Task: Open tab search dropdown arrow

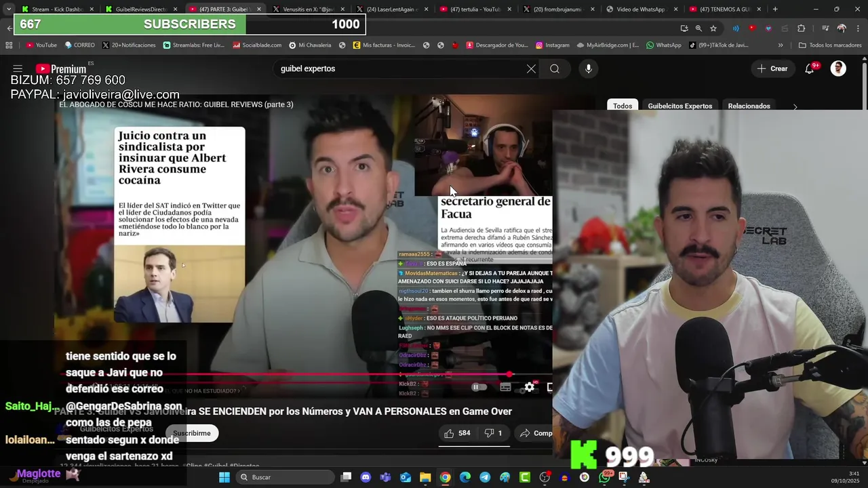Action: pos(8,9)
